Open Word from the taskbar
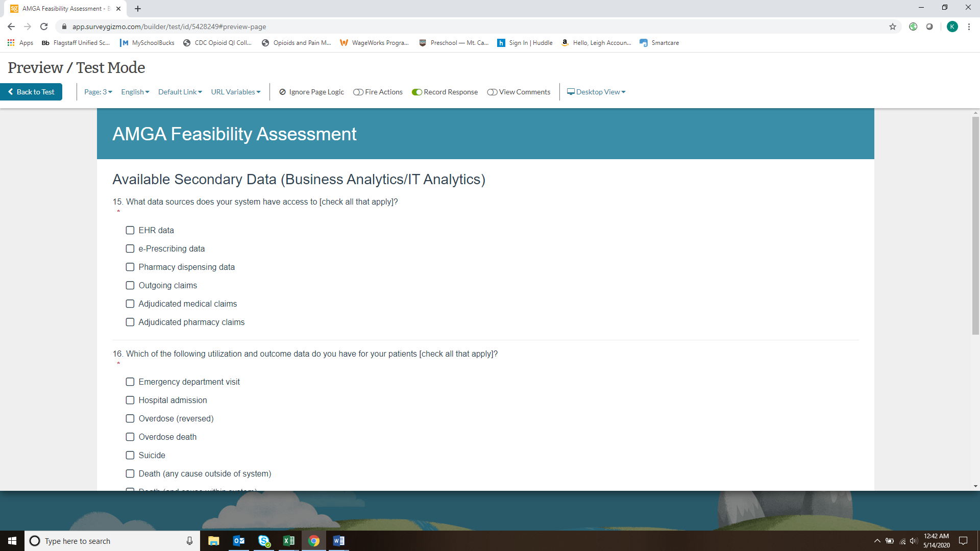Screen dimensions: 980x551 [338, 541]
